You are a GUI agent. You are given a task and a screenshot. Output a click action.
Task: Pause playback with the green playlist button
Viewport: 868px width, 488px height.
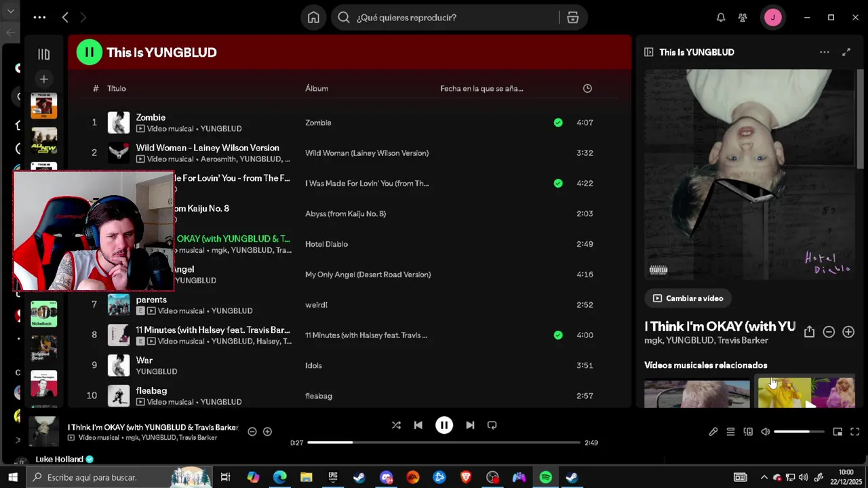pyautogui.click(x=89, y=52)
